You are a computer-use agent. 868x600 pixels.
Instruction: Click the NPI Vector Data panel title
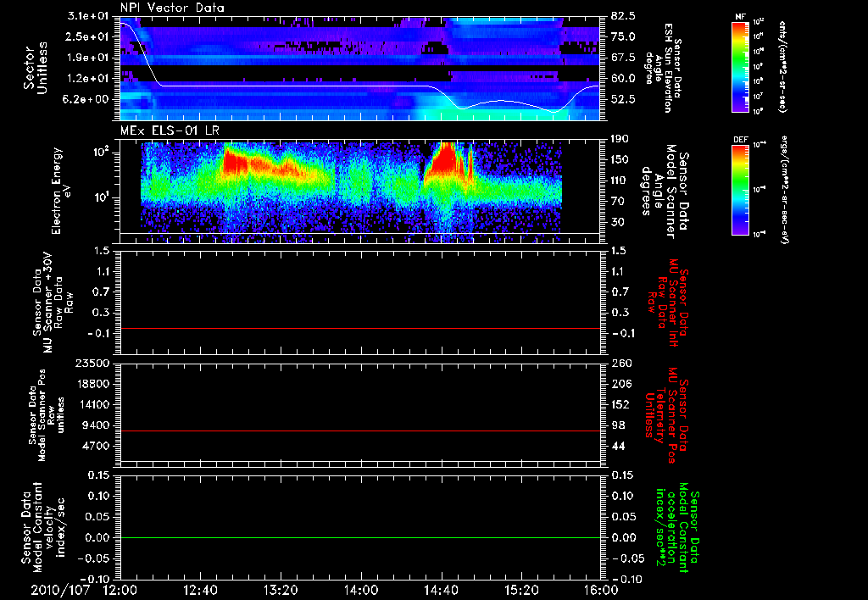pyautogui.click(x=172, y=8)
